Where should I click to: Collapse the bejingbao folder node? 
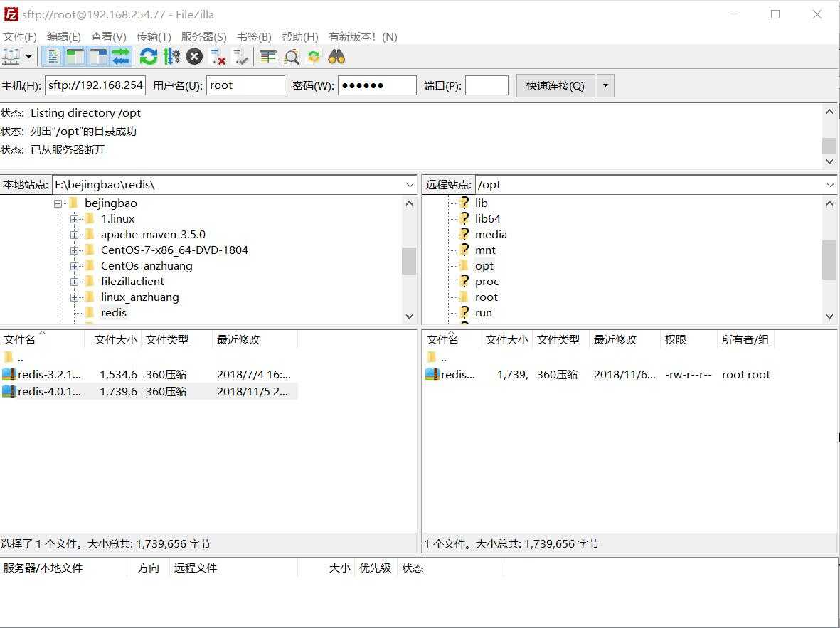(58, 203)
